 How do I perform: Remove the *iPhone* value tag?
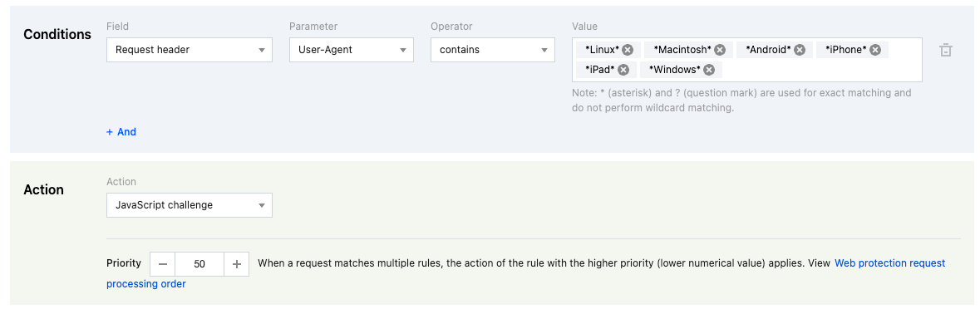tap(875, 50)
